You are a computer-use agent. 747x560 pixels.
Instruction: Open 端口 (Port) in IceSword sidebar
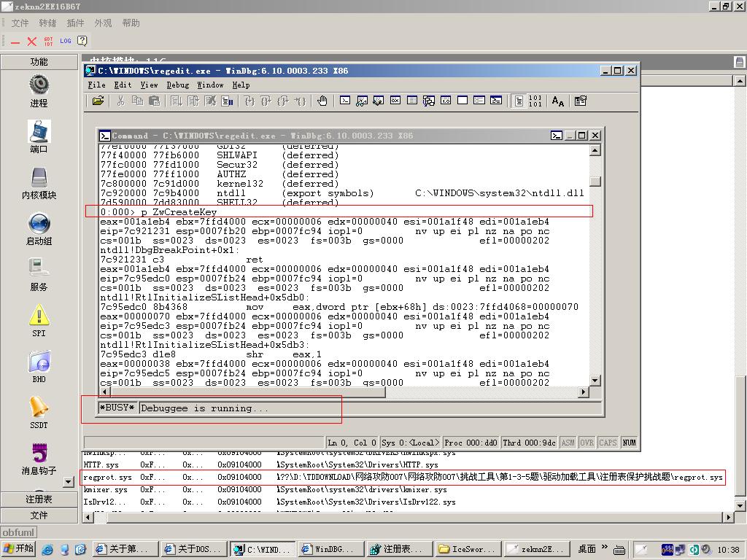click(x=39, y=137)
